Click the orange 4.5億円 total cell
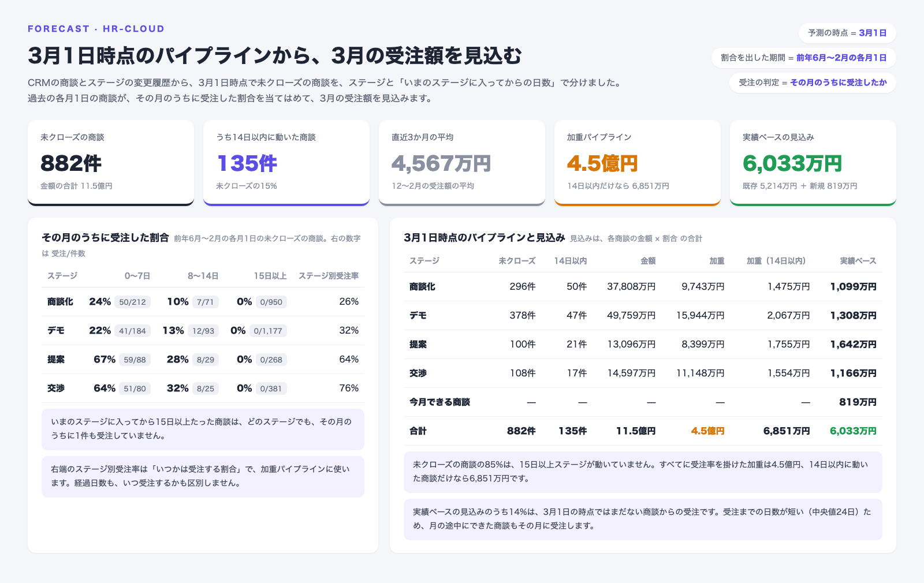The image size is (924, 583). (x=707, y=431)
